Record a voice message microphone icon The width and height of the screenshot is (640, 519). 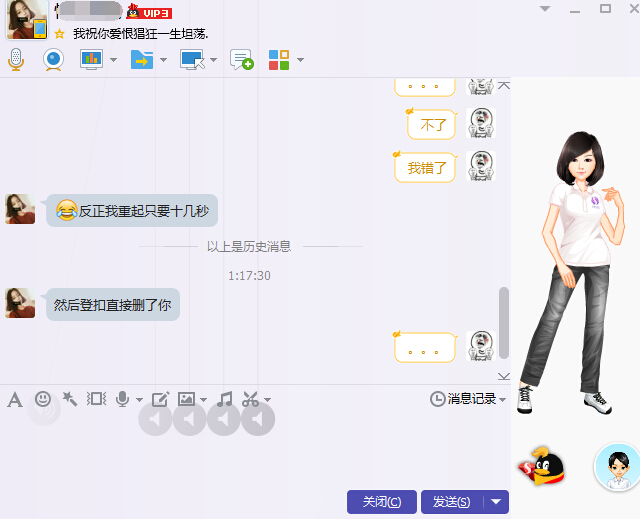pyautogui.click(x=122, y=399)
